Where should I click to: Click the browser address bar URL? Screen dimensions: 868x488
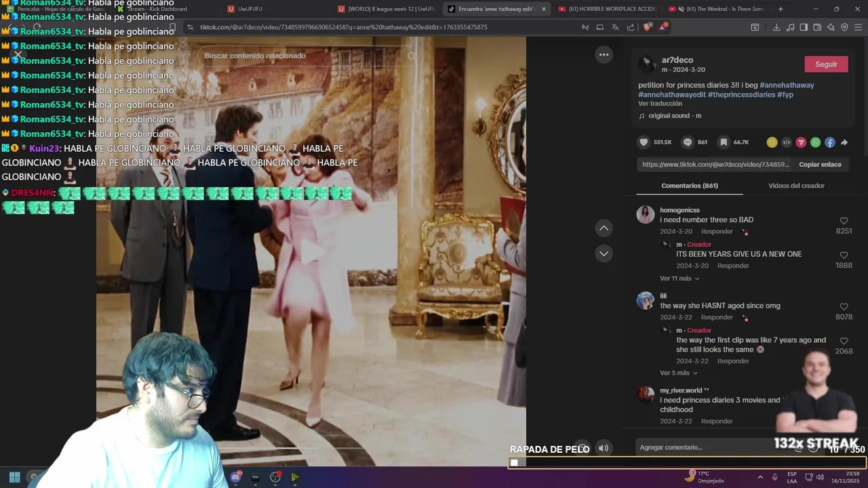(x=344, y=27)
